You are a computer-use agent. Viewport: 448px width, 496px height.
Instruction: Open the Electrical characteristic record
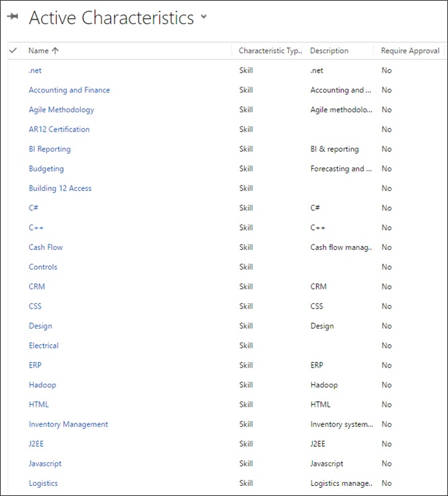(x=44, y=345)
